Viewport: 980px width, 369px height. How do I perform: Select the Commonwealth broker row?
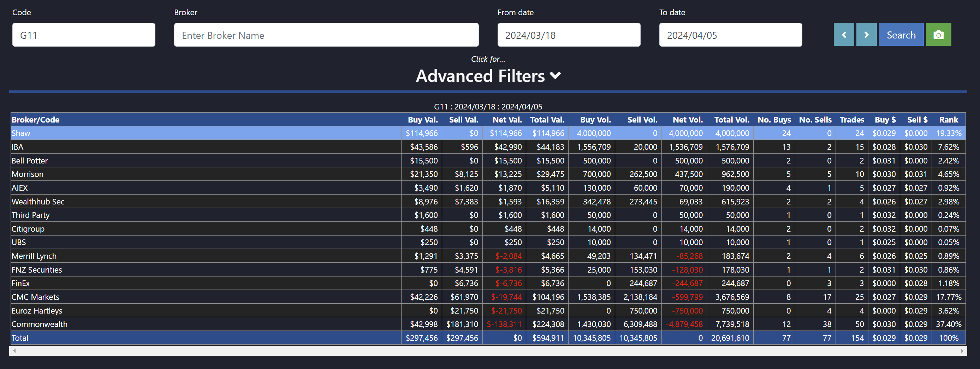click(x=488, y=324)
